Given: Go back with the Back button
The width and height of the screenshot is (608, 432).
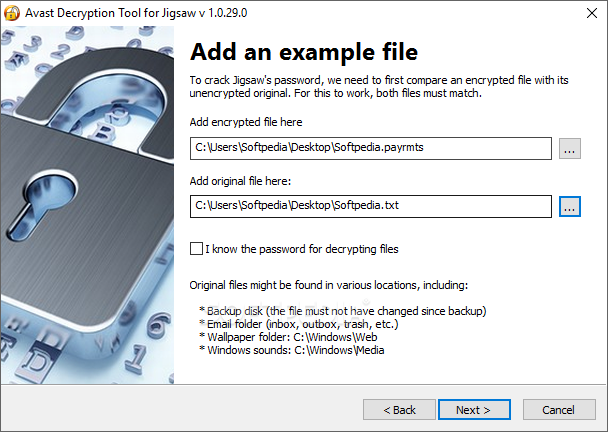Looking at the screenshot, I should pyautogui.click(x=399, y=410).
